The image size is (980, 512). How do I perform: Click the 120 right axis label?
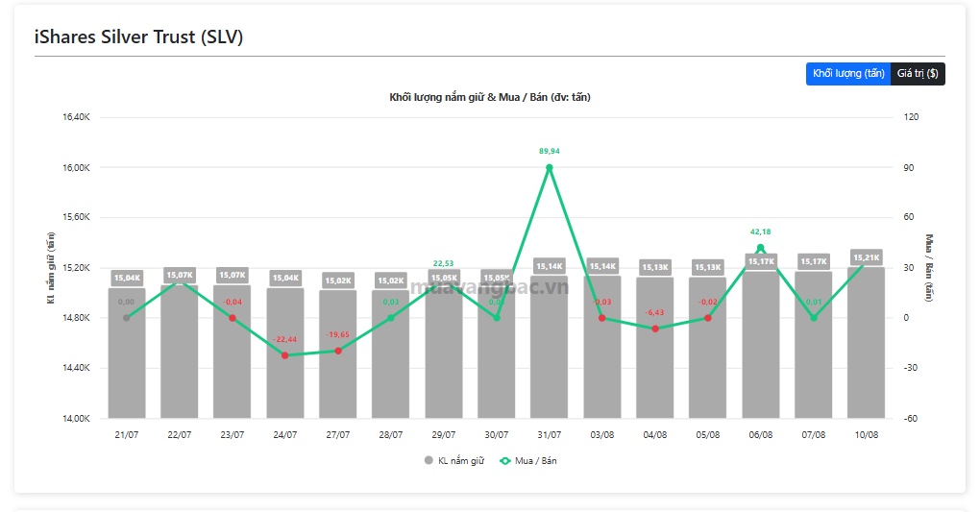pyautogui.click(x=911, y=117)
